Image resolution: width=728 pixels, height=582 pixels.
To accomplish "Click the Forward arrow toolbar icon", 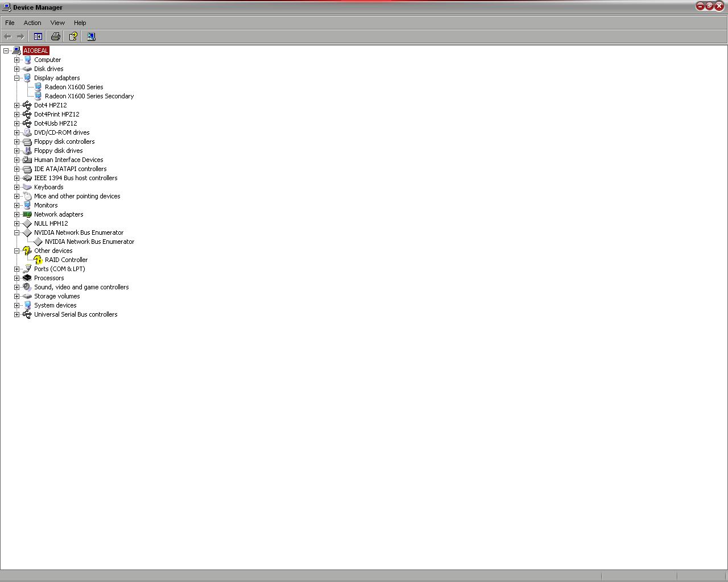I will click(20, 36).
